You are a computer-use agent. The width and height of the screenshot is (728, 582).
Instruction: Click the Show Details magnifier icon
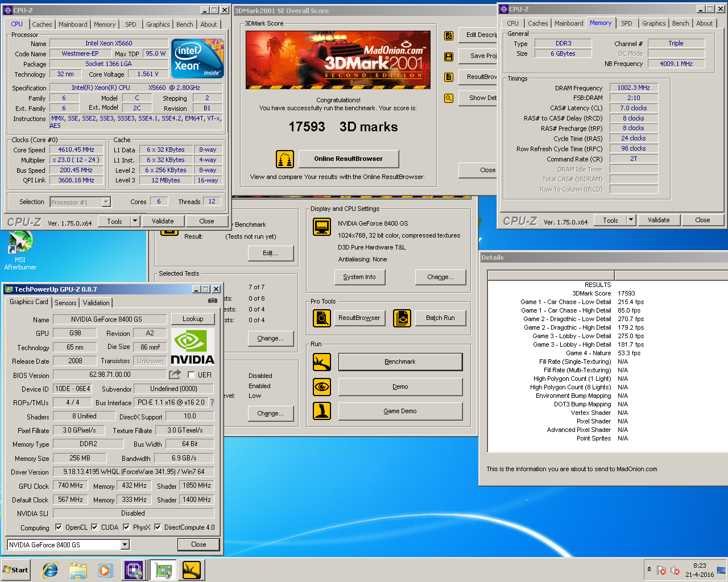click(449, 98)
